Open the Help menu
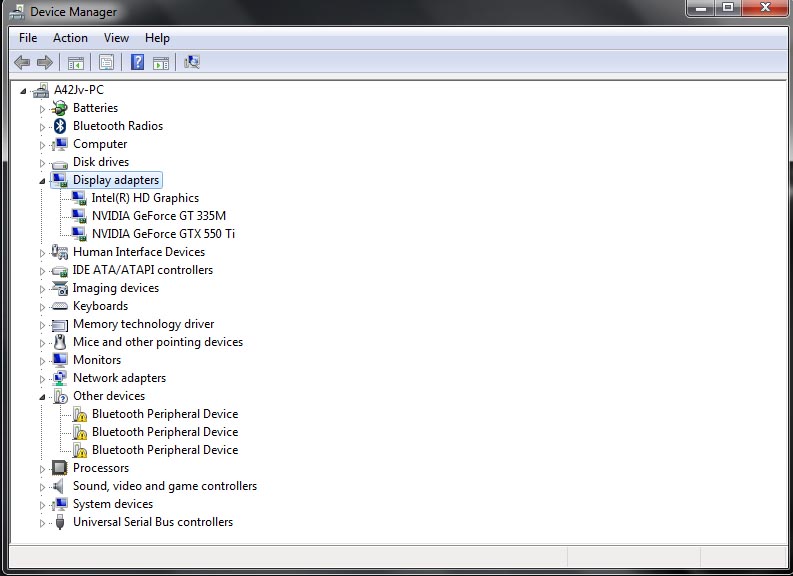The image size is (793, 576). click(157, 38)
